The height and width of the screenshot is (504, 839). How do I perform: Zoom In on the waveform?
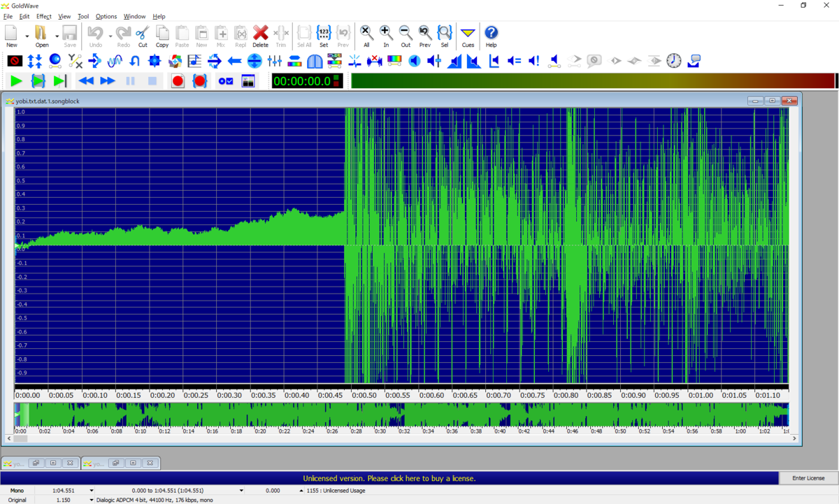coord(386,36)
